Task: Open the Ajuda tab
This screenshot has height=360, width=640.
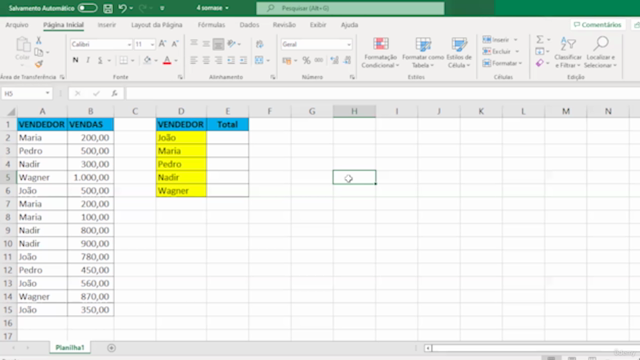Action: pos(349,25)
